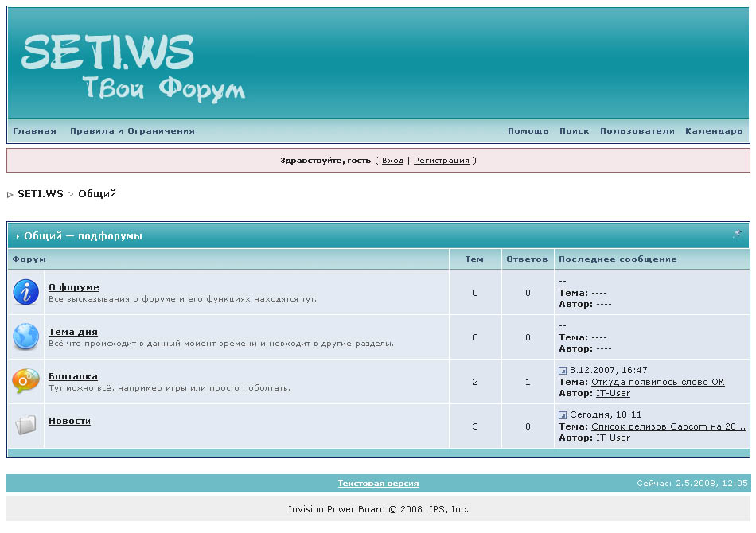Click the breadcrumb triangle before SETI.WS

point(10,195)
